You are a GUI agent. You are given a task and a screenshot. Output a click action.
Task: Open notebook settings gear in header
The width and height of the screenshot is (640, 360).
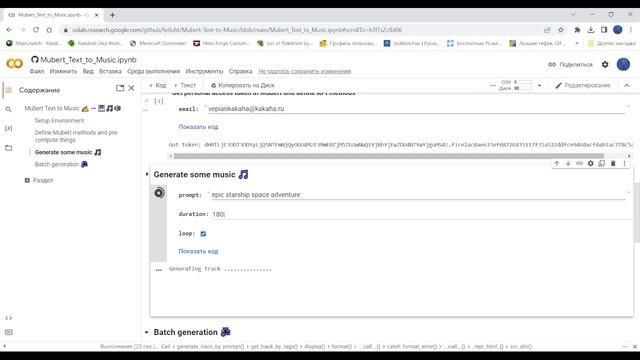tap(605, 64)
